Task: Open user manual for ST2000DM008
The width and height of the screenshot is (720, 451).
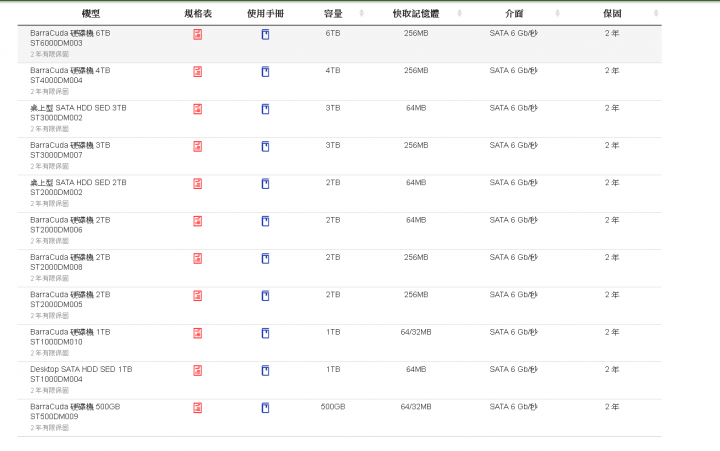Action: (x=265, y=259)
